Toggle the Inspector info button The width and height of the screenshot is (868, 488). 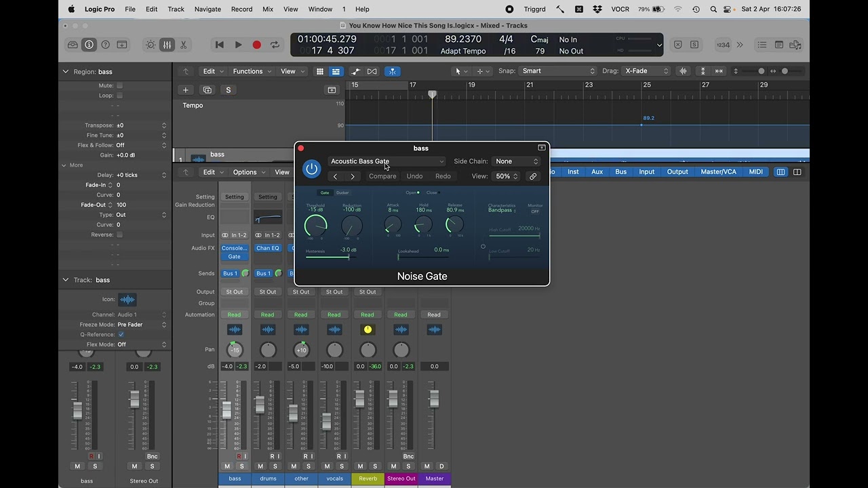pos(89,45)
